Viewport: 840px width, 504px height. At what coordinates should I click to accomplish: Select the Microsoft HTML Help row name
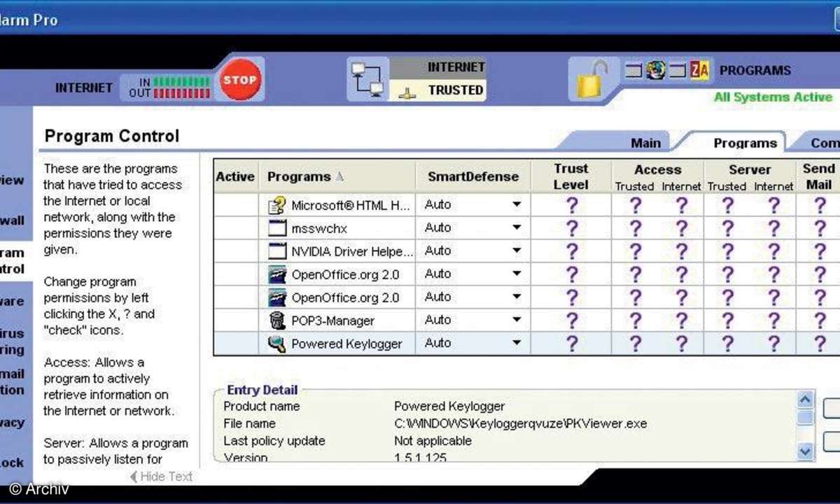tap(351, 206)
